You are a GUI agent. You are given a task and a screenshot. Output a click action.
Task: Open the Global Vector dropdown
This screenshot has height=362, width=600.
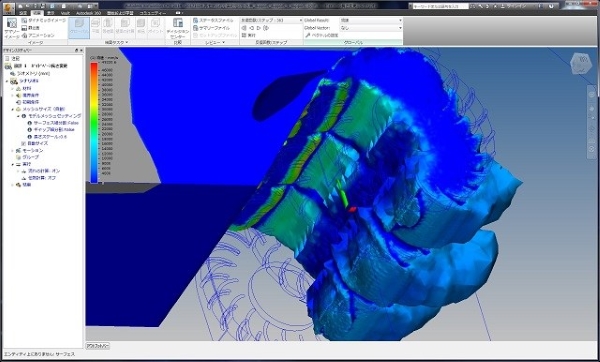(371, 28)
